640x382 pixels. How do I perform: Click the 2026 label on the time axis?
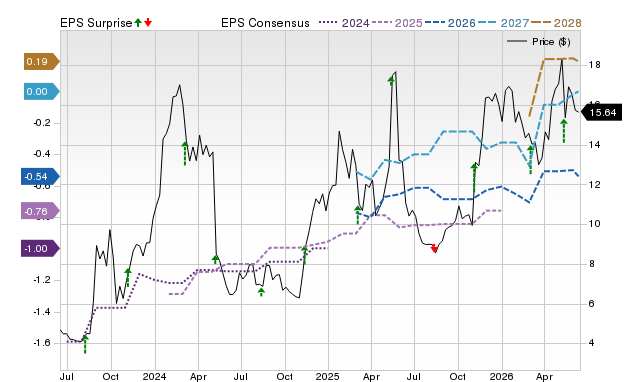[x=501, y=376]
